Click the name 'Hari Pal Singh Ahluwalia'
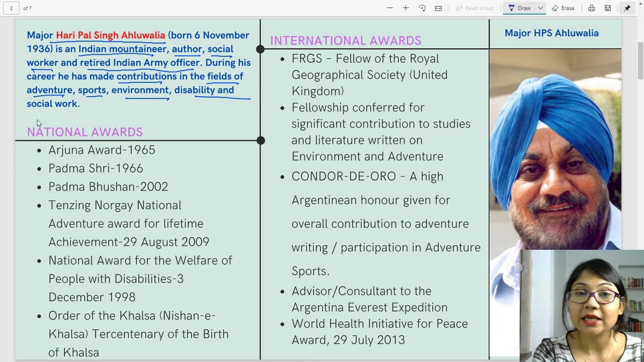Viewport: 644px width, 362px height. 110,35
